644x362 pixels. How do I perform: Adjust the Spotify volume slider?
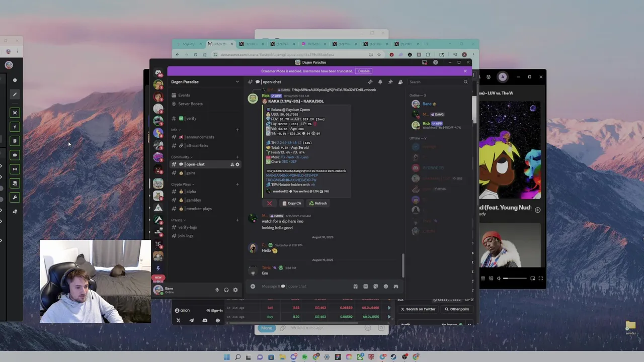[515, 278]
